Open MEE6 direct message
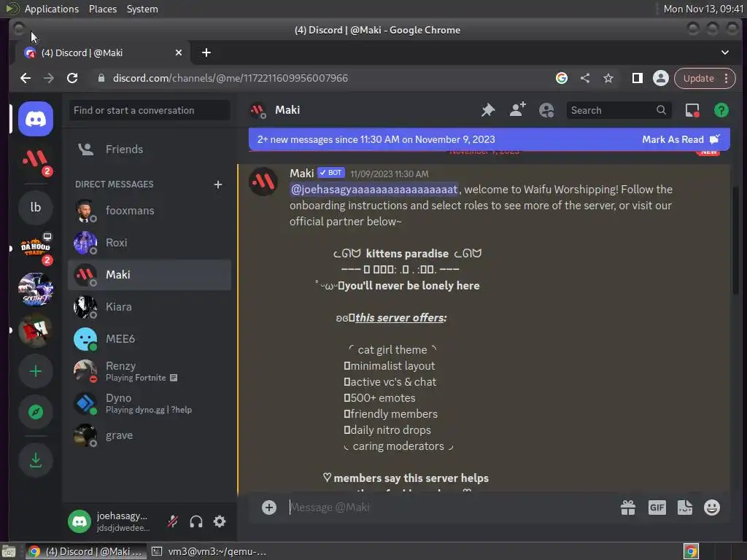The width and height of the screenshot is (747, 560). pos(150,338)
